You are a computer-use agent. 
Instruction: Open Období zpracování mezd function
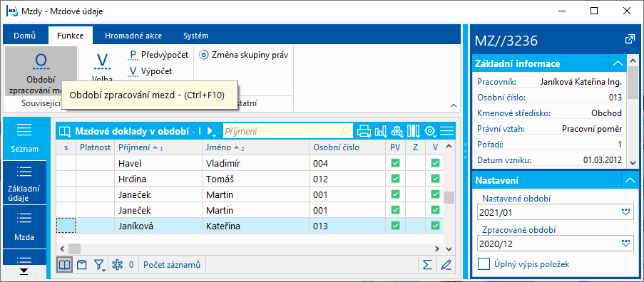pos(41,72)
